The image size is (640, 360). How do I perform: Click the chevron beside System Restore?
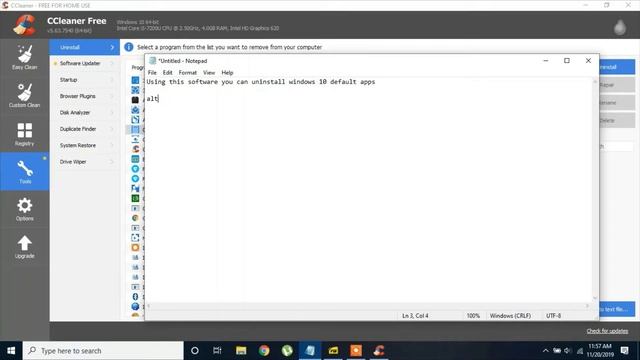click(x=112, y=145)
